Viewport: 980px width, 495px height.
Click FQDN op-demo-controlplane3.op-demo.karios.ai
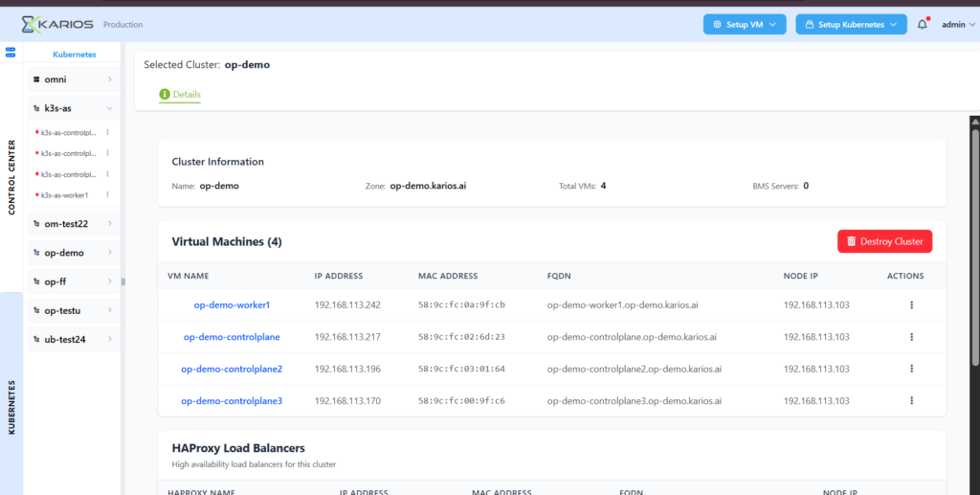pyautogui.click(x=635, y=400)
